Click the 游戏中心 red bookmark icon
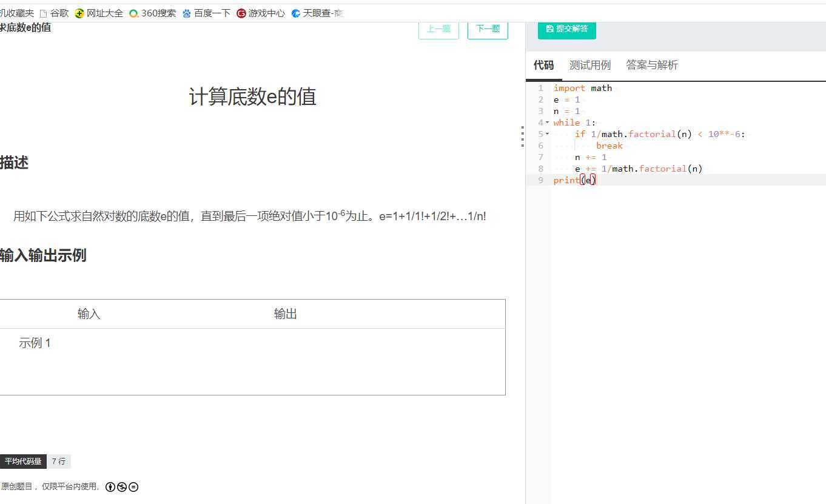 pos(241,13)
